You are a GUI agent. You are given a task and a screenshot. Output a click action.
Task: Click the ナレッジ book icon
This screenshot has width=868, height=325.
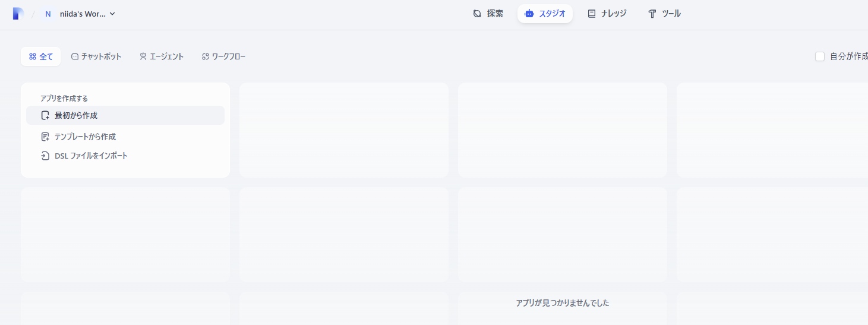pos(592,14)
